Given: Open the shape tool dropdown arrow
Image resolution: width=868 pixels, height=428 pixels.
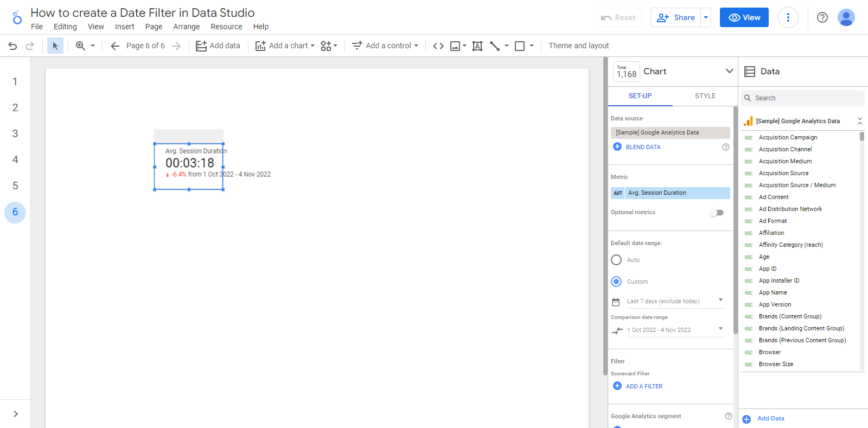Looking at the screenshot, I should tap(532, 46).
